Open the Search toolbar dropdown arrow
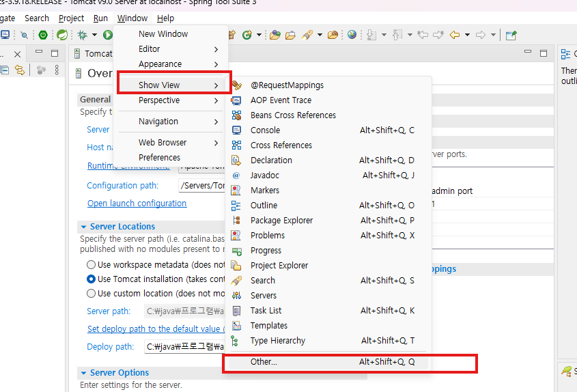 [320, 35]
